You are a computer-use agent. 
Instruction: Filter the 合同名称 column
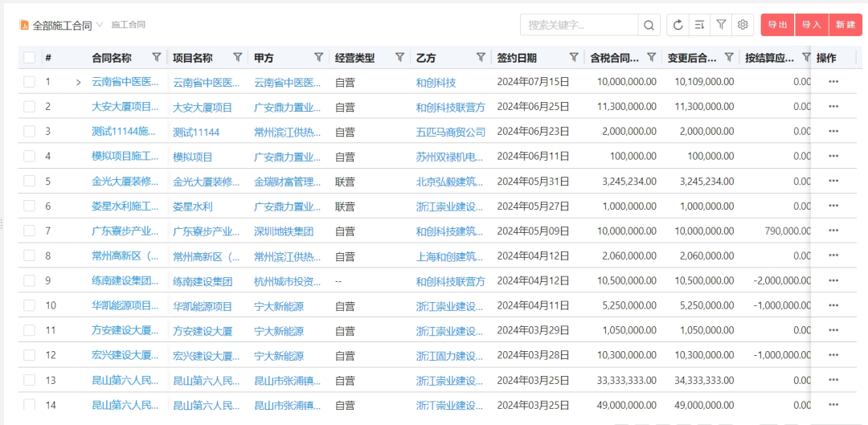(157, 57)
